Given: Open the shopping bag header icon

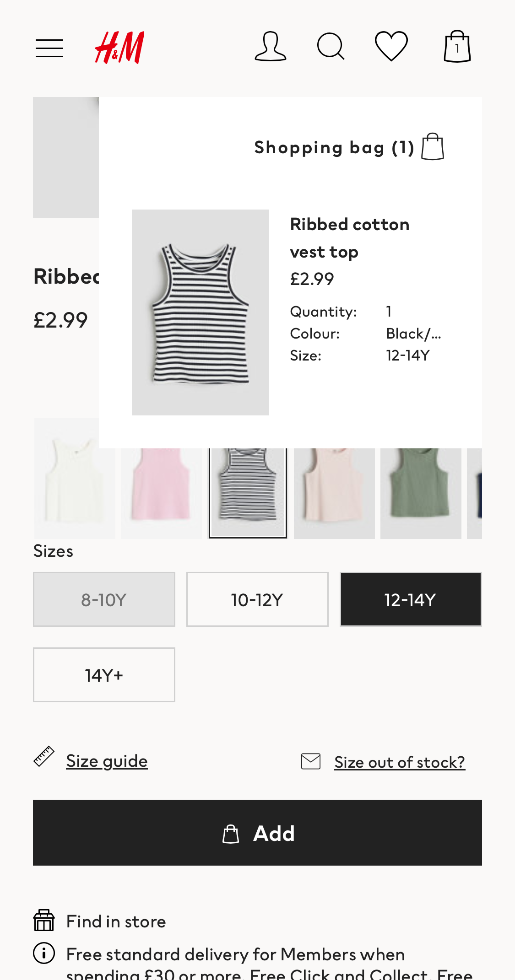Looking at the screenshot, I should [x=457, y=47].
